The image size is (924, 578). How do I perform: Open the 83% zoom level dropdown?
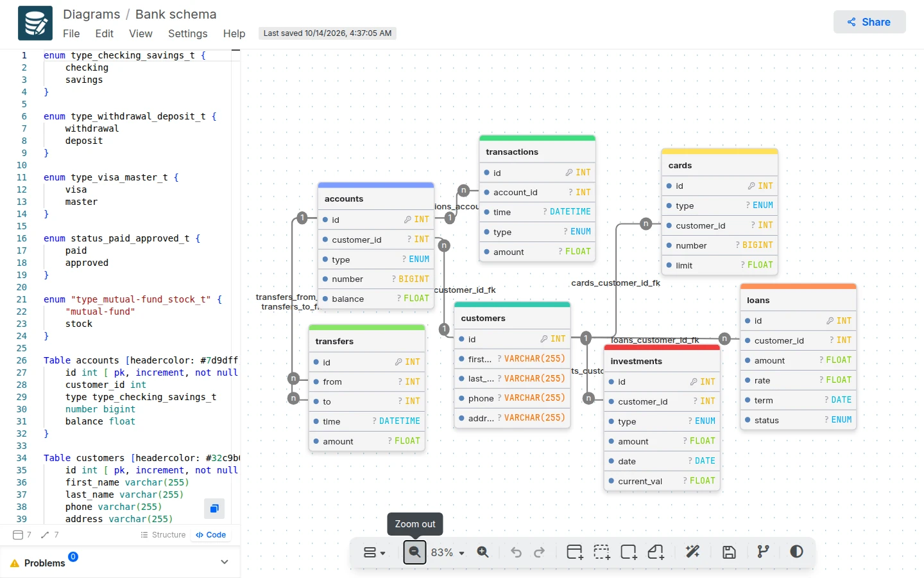coord(448,552)
